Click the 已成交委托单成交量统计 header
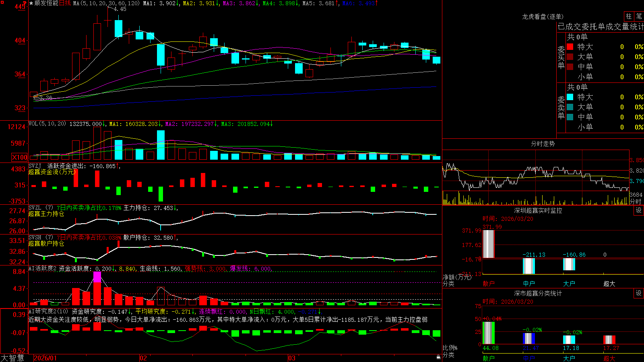 click(601, 27)
